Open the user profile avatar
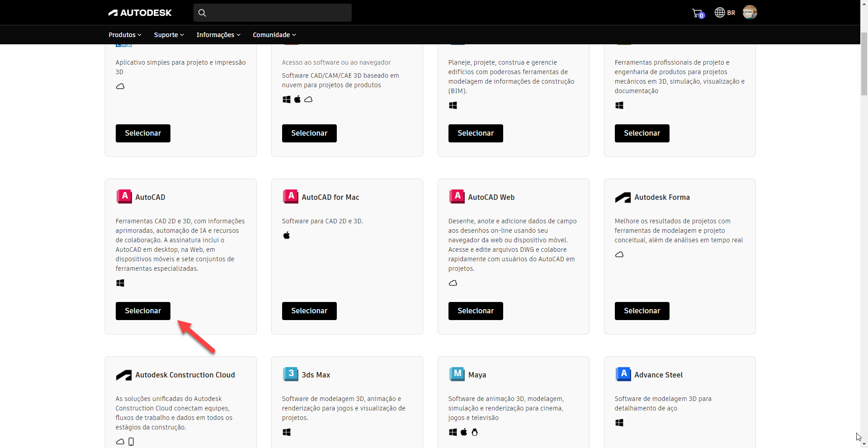Image resolution: width=868 pixels, height=448 pixels. point(750,12)
